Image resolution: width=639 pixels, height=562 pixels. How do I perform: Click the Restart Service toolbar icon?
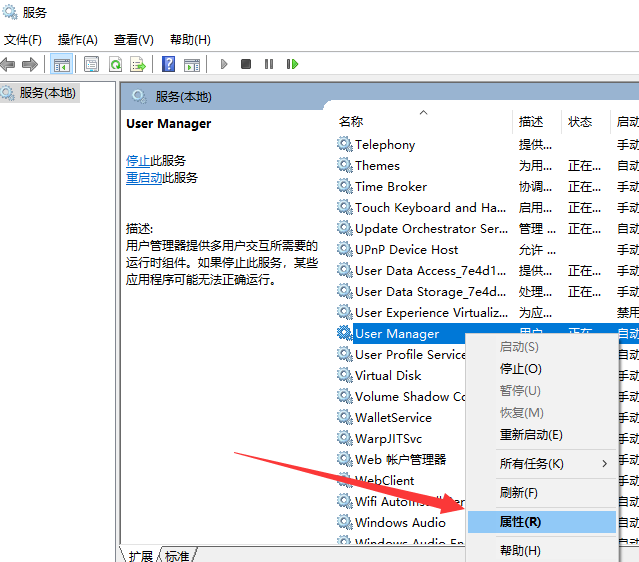click(292, 64)
